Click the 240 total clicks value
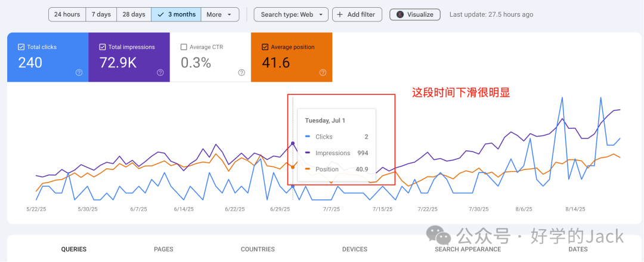Image resolution: width=644 pixels, height=262 pixels. [30, 63]
